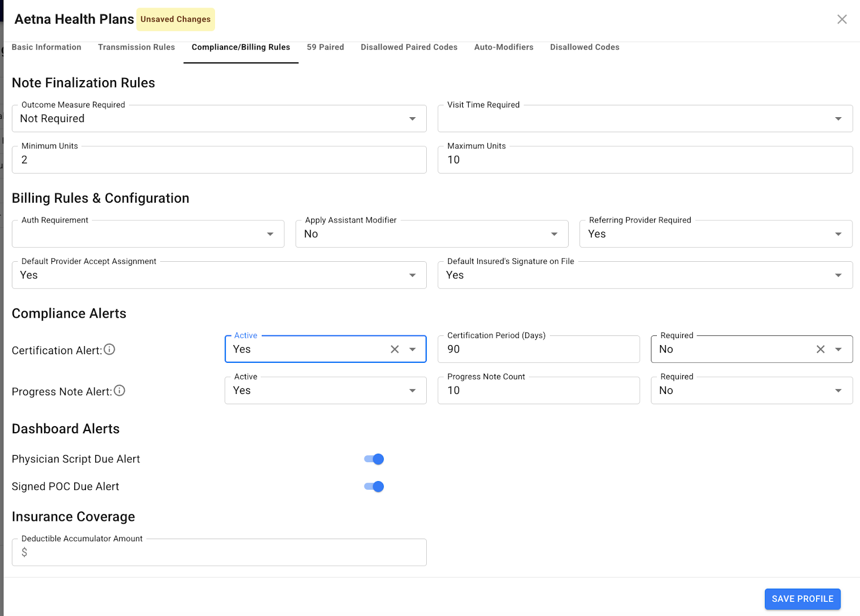Open Referring Provider Required dropdown
860x616 pixels.
[716, 234]
